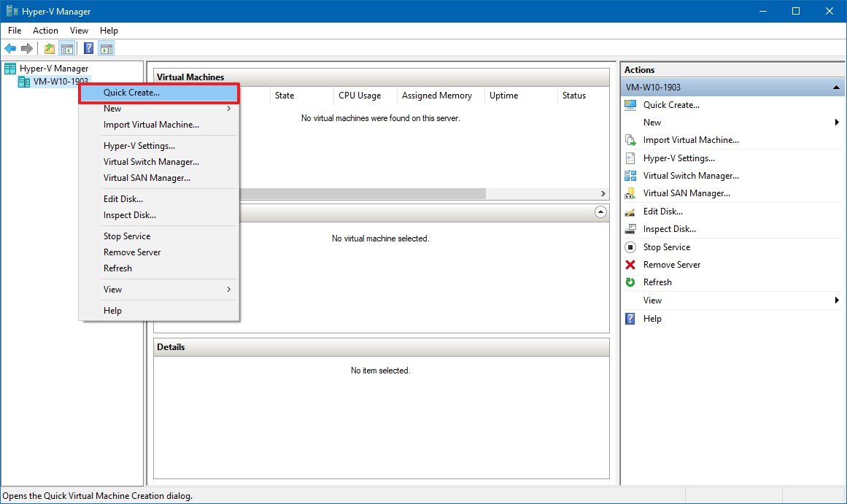Open the Action menu in menu bar
Image resolution: width=847 pixels, height=504 pixels.
(x=45, y=31)
